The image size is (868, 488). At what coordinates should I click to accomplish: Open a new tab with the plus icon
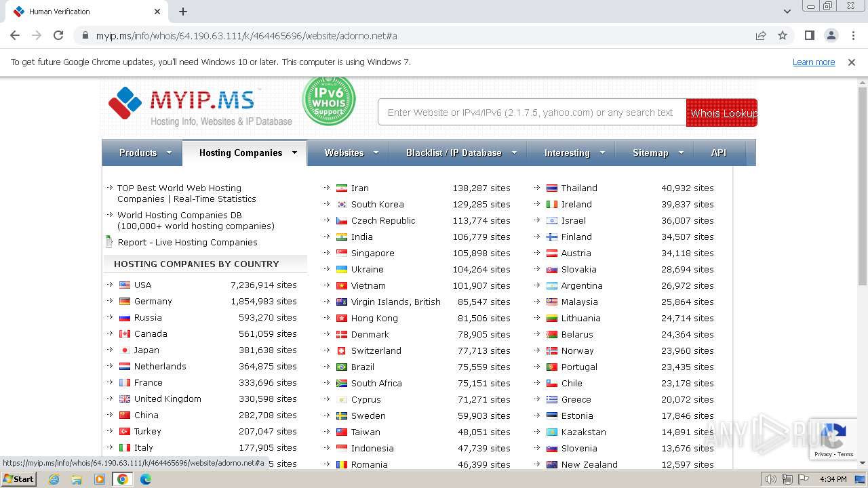(x=183, y=12)
